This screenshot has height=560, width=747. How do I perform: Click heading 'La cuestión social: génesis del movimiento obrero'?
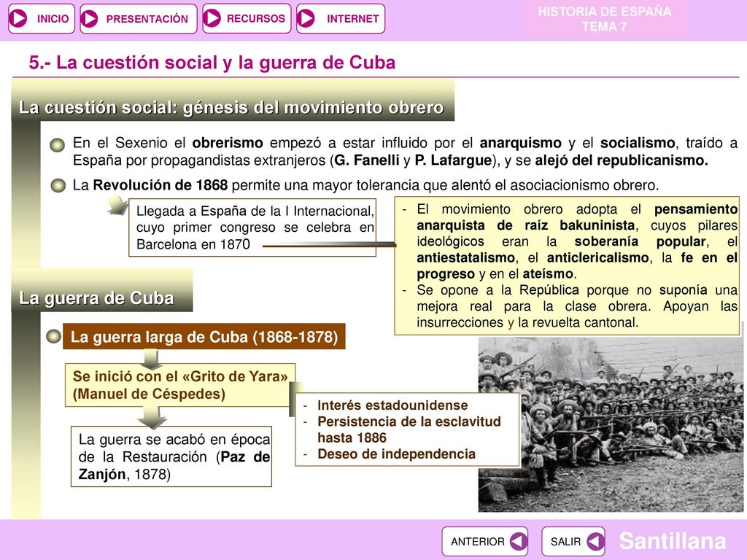[x=231, y=108]
